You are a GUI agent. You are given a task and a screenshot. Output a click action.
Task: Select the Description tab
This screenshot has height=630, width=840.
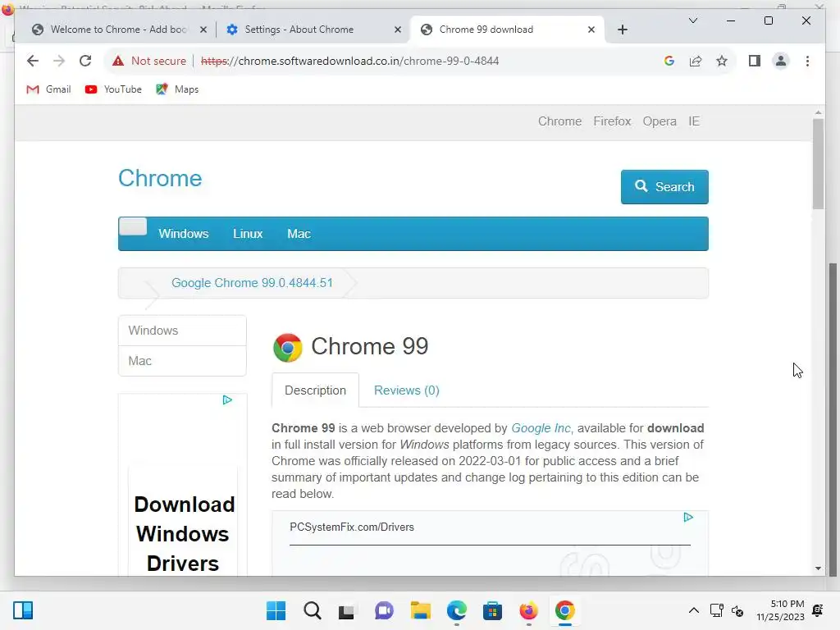point(315,390)
